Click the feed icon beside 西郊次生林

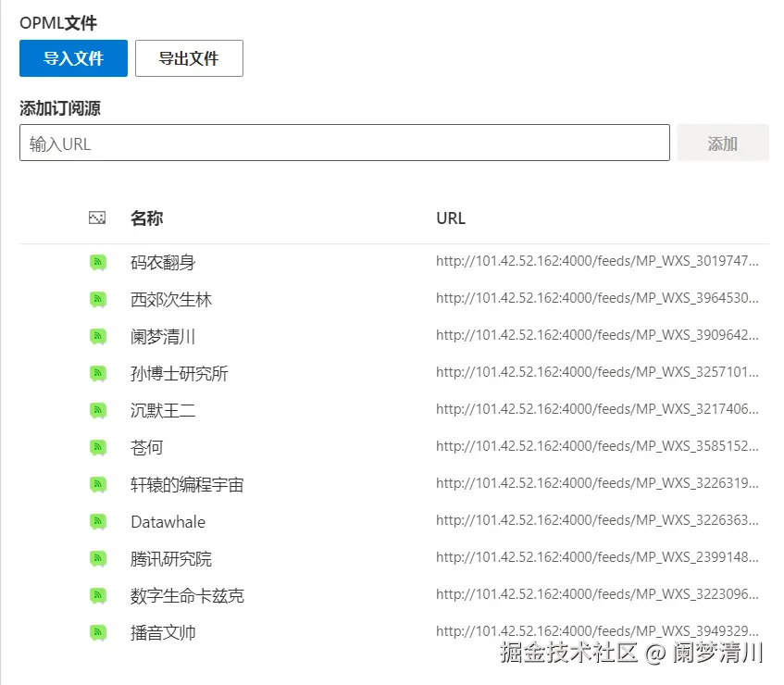[x=98, y=299]
